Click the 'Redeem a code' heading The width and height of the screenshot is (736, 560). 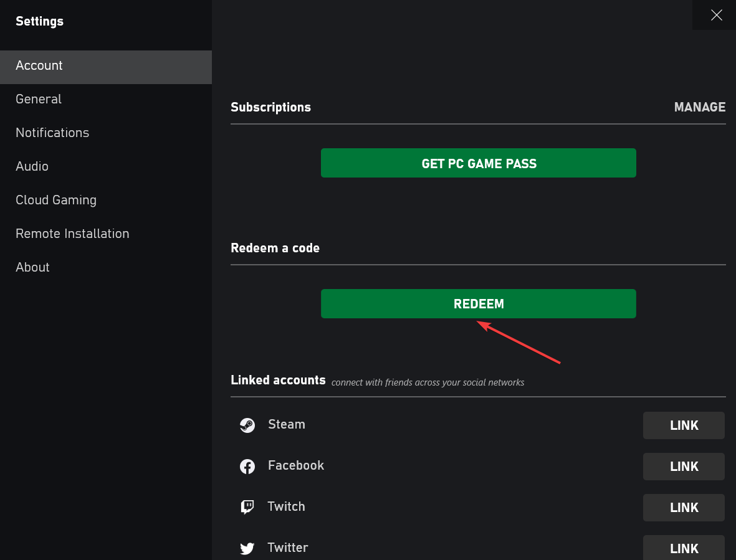click(275, 248)
